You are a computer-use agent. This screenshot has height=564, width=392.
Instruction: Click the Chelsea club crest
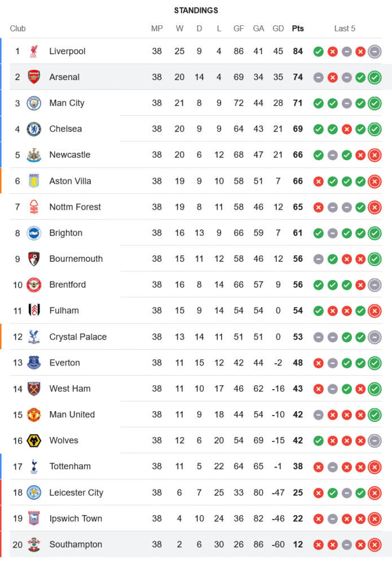[x=34, y=129]
